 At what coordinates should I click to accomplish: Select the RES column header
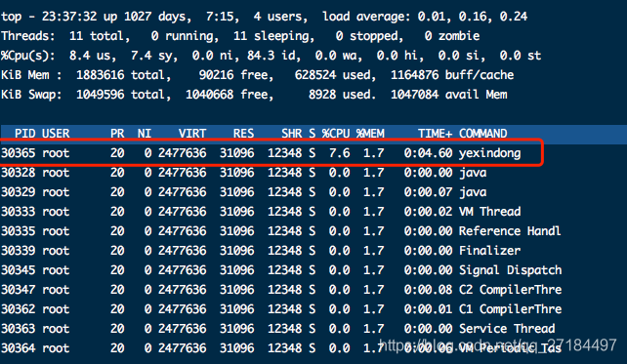pos(243,133)
